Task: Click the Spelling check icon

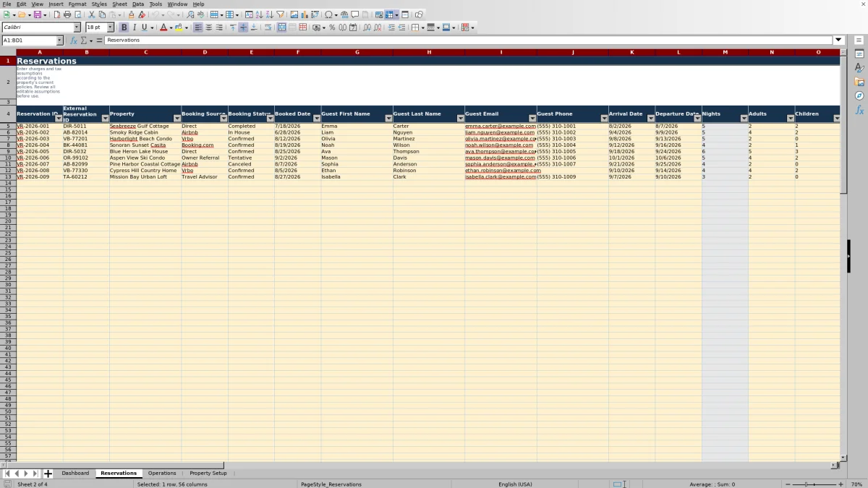Action: click(200, 14)
